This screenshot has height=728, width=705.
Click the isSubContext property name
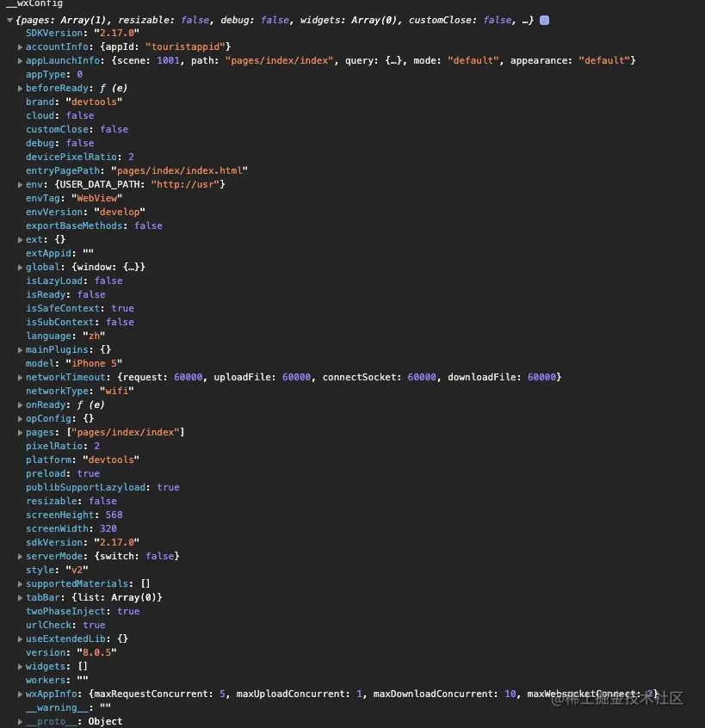[59, 322]
